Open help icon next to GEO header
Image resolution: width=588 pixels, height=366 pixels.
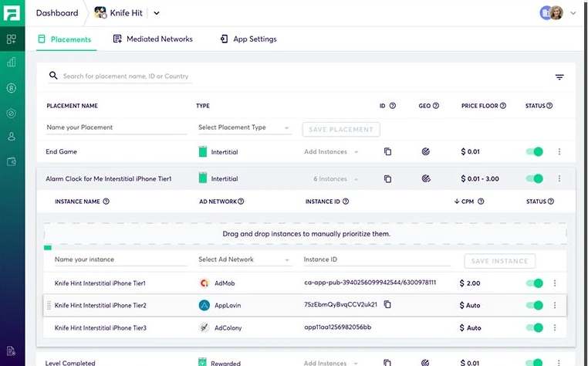click(x=436, y=106)
